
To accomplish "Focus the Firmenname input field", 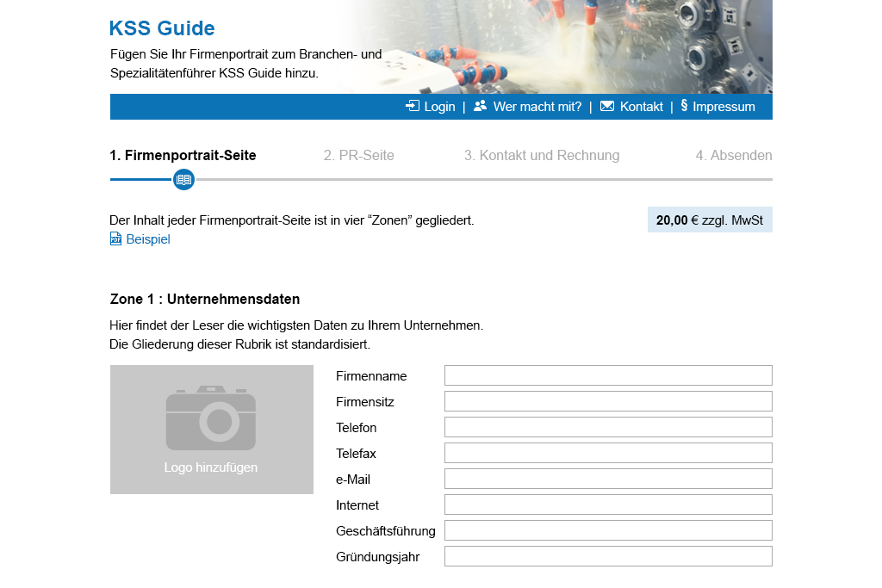I will tap(608, 375).
